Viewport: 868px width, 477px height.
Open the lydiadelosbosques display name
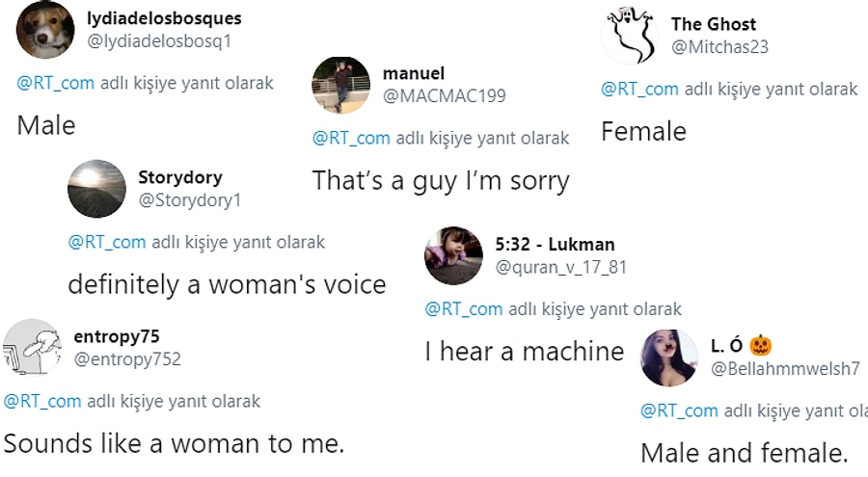[164, 18]
